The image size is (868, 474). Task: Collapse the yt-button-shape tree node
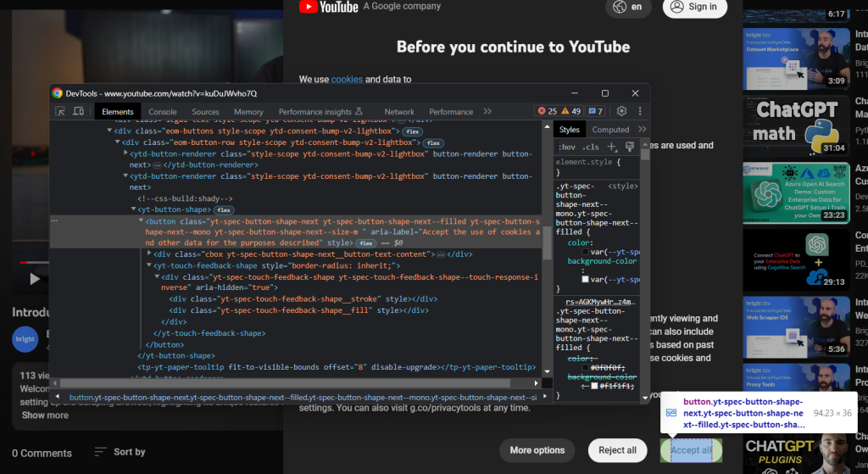click(x=134, y=209)
